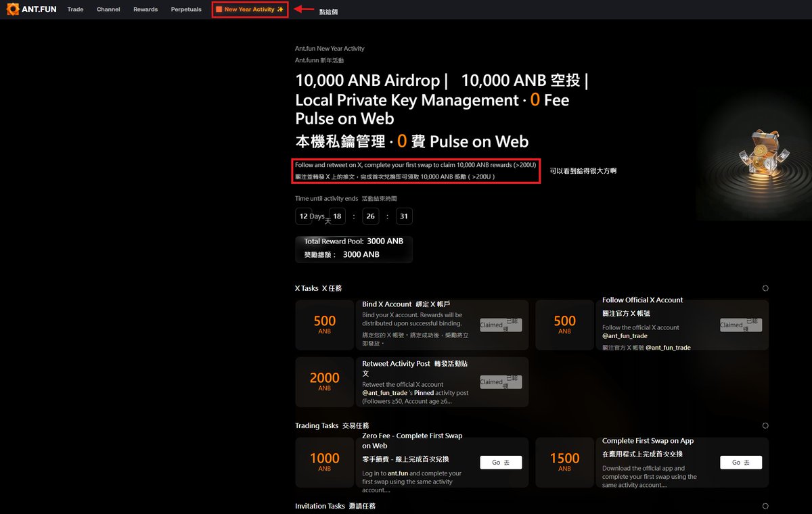
Task: Click Go for Zero Fee first swap on Web
Action: click(501, 463)
